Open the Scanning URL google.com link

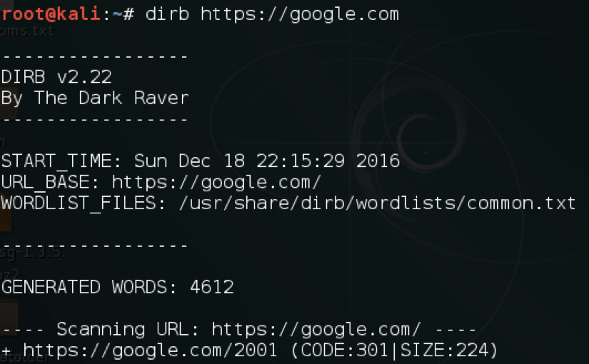(316, 330)
